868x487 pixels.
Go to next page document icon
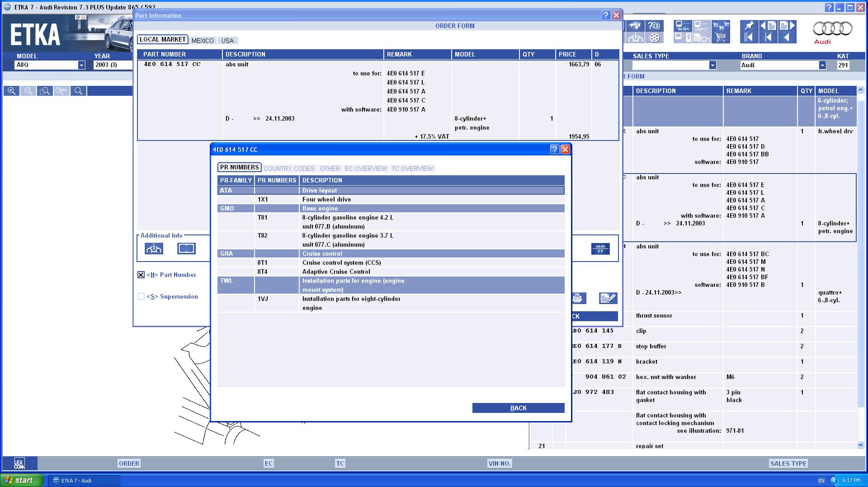(x=787, y=26)
